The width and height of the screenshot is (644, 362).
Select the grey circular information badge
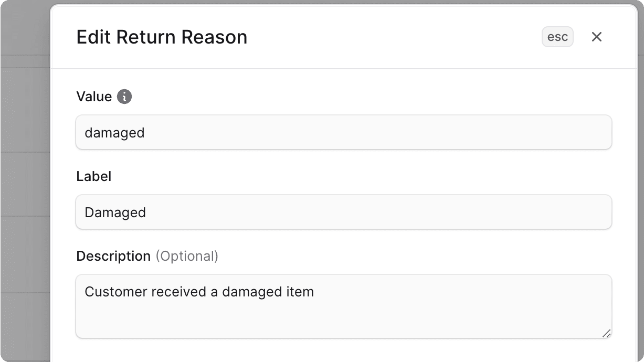click(124, 97)
